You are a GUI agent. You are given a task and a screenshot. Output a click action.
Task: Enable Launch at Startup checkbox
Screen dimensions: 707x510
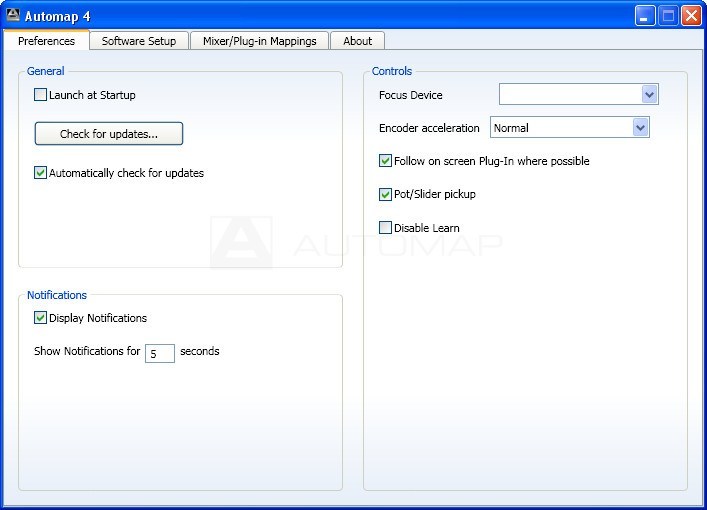tap(40, 95)
